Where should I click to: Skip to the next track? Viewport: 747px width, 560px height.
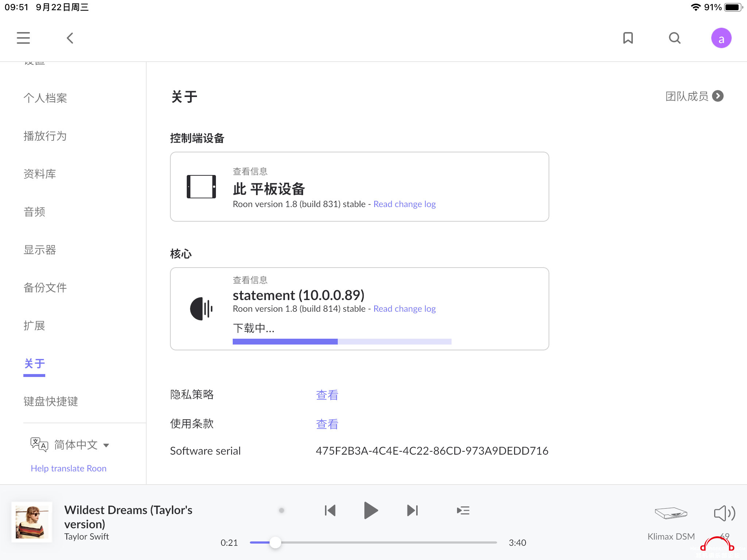(x=412, y=510)
